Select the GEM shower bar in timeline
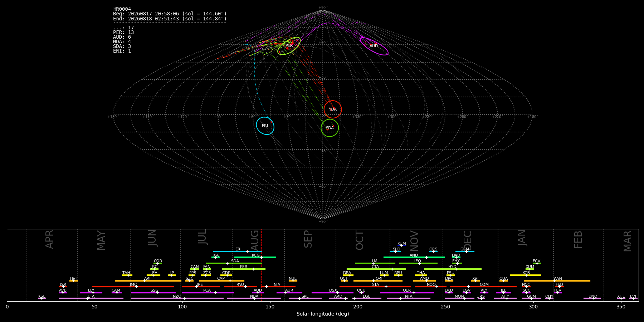 coord(465,252)
